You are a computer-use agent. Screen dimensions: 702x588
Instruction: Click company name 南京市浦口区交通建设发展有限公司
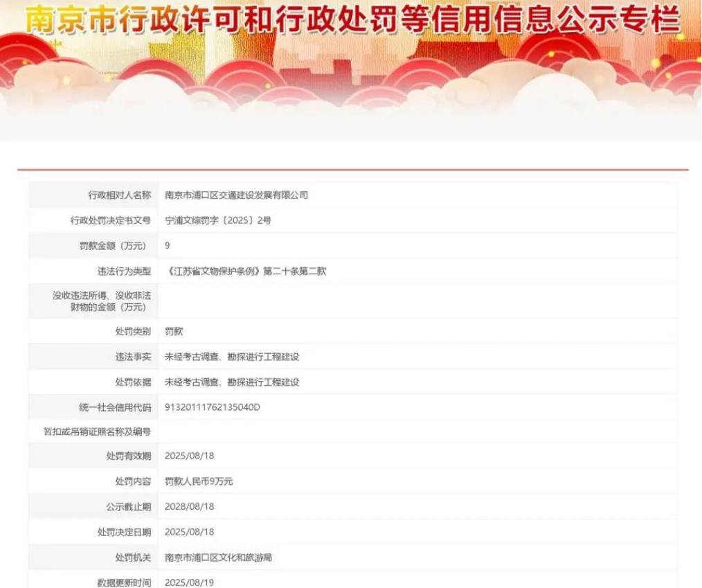tap(236, 195)
